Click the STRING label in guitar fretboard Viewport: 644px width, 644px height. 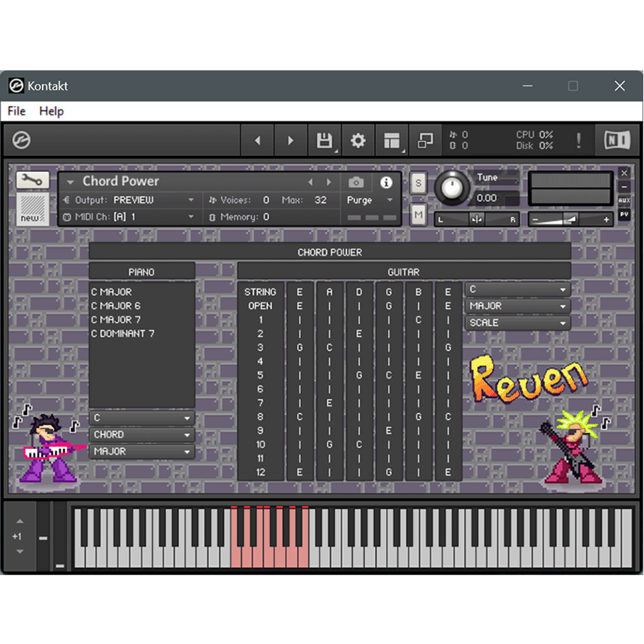pos(260,292)
